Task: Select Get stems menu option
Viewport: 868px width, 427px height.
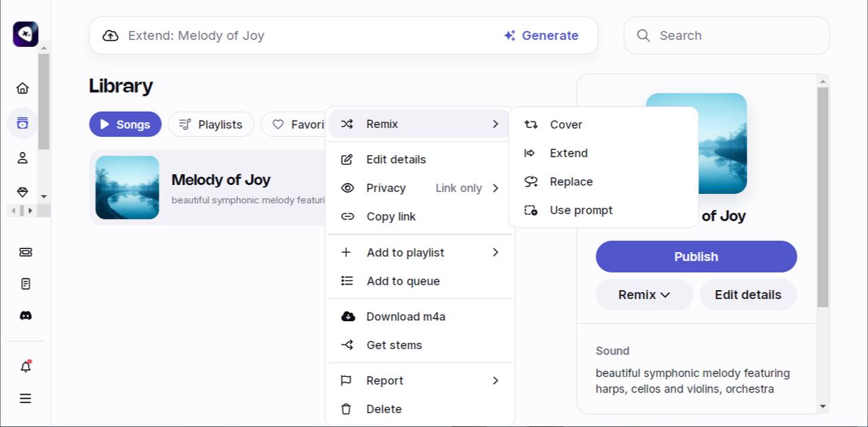Action: click(394, 345)
